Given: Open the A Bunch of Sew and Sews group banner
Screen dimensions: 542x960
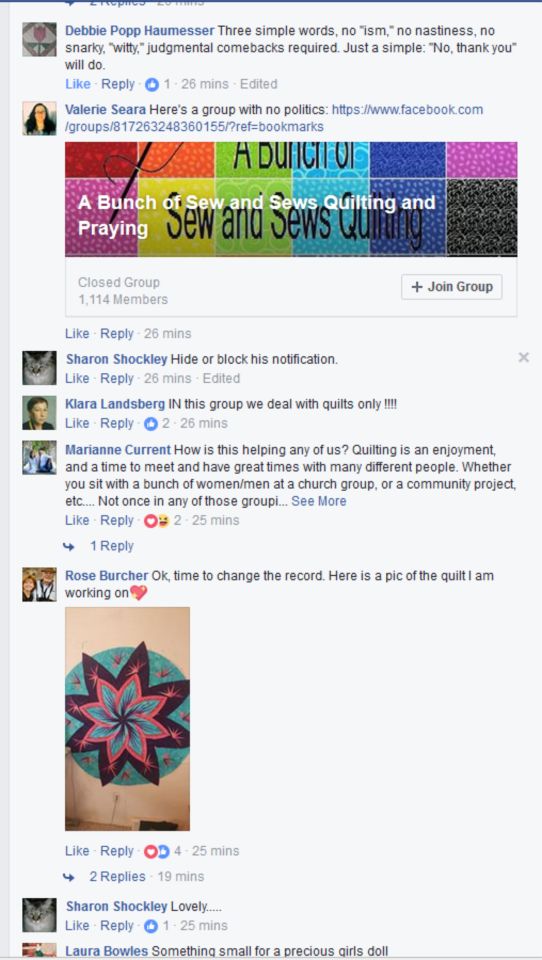Looking at the screenshot, I should click(x=291, y=199).
